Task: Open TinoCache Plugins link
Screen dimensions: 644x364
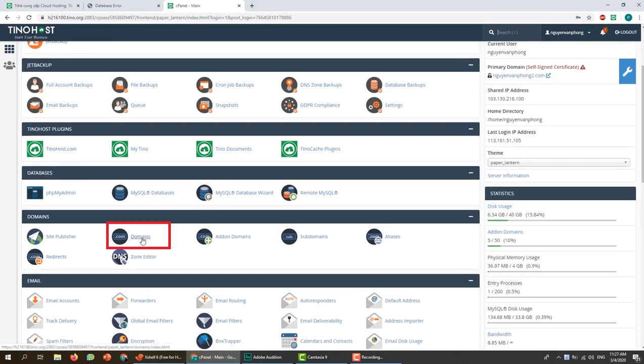Action: [320, 149]
